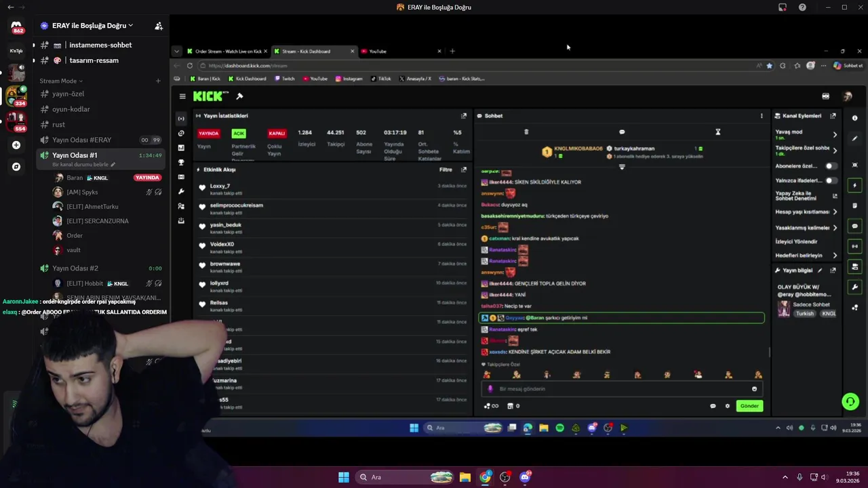
Task: Pop out the Yayın İstatistikleri panel
Action: click(x=464, y=116)
